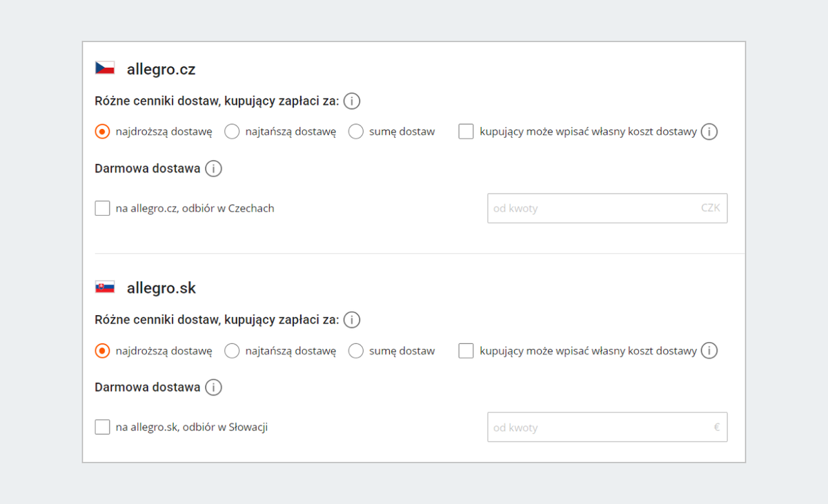
Task: Focus the od kwoty euro amount field
Action: pyautogui.click(x=607, y=427)
